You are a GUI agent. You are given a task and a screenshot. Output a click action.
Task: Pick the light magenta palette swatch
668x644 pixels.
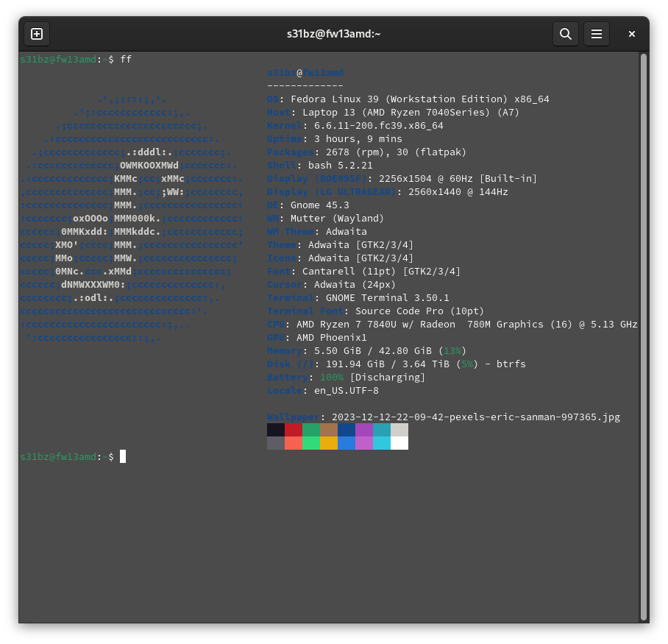pyautogui.click(x=364, y=443)
